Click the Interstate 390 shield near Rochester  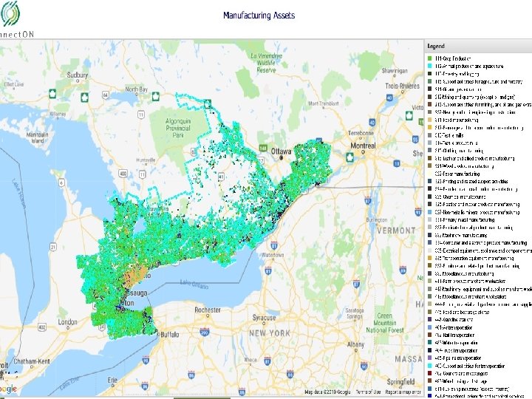(x=205, y=332)
